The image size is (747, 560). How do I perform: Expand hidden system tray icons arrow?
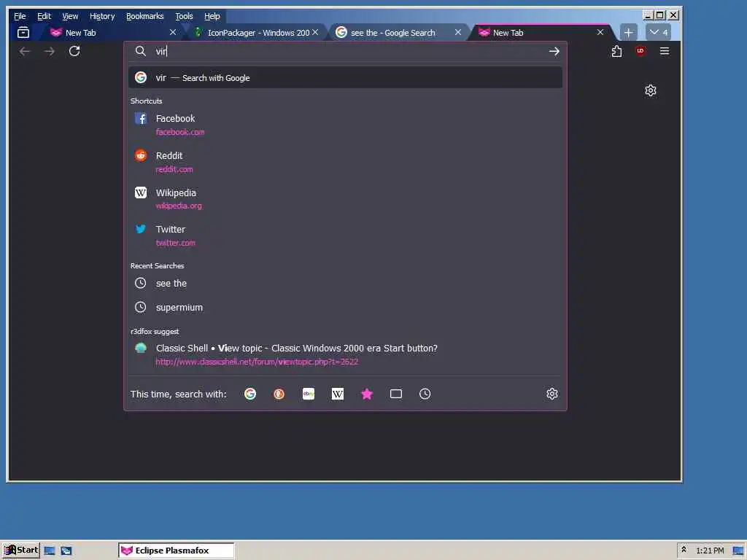[x=684, y=550]
